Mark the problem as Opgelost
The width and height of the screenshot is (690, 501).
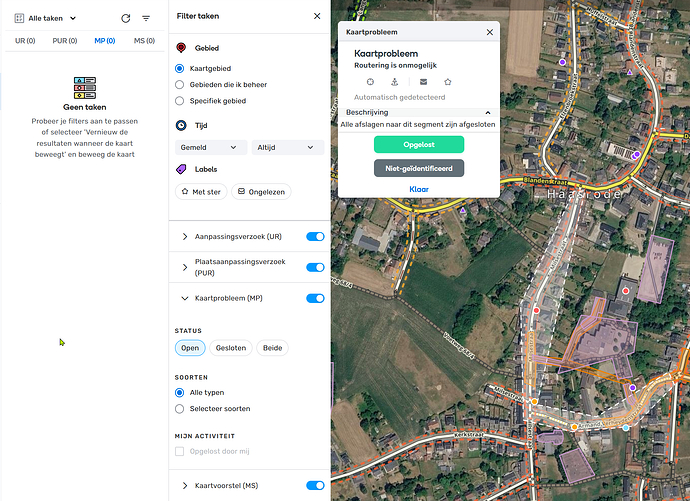[419, 144]
